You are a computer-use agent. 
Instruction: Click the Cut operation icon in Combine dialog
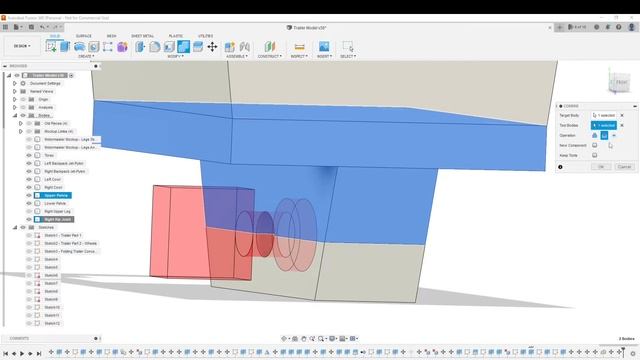coord(604,135)
